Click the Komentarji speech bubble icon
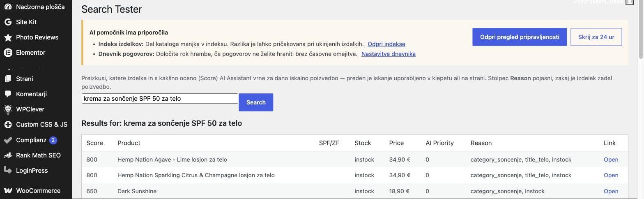Screen dimensions: 644x199 8,94
